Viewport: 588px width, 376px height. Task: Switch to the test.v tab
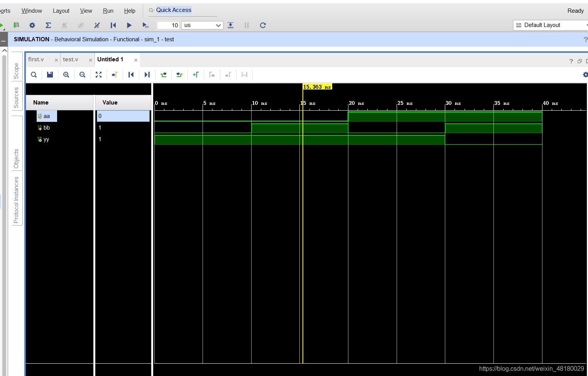[71, 59]
